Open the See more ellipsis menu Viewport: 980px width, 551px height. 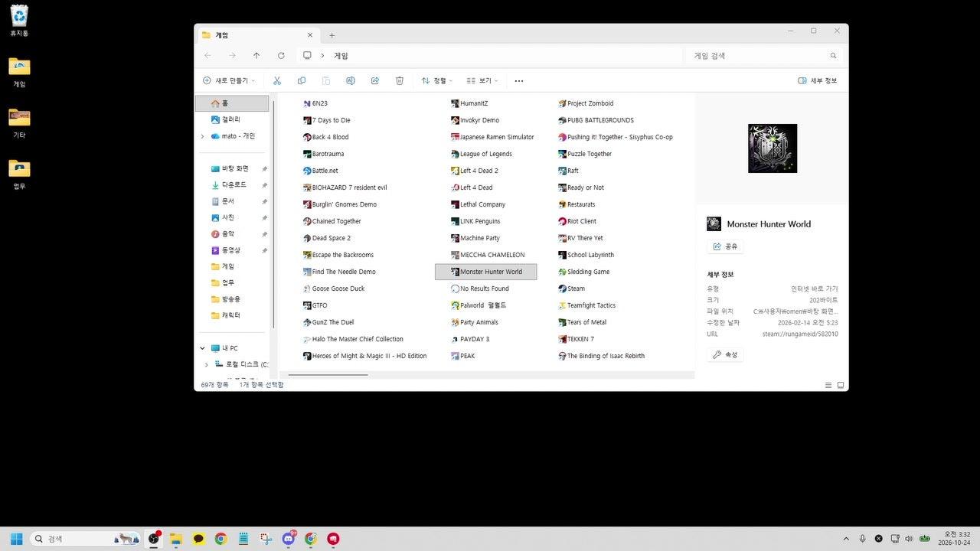pyautogui.click(x=519, y=80)
